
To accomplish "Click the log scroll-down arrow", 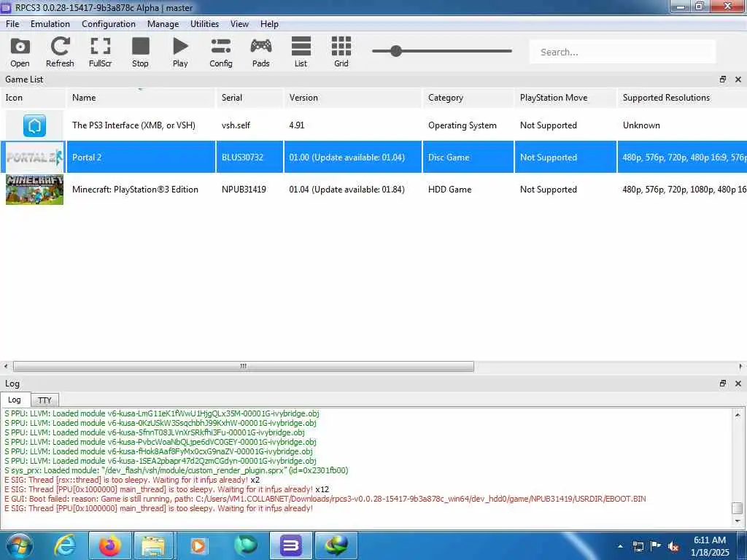I will [738, 521].
